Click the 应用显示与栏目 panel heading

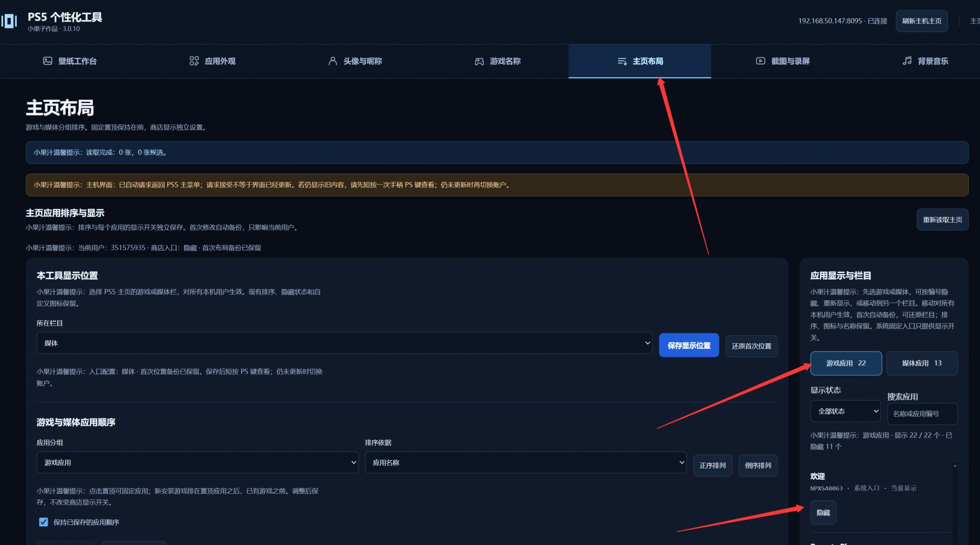point(840,275)
